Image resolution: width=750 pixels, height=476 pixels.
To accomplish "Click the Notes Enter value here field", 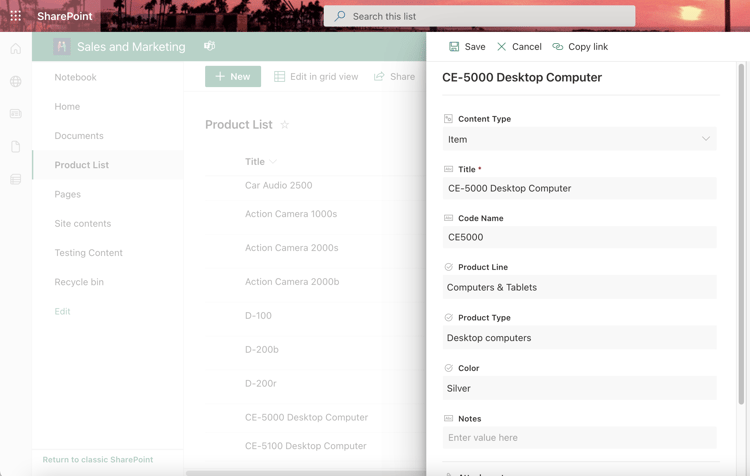I will point(579,437).
